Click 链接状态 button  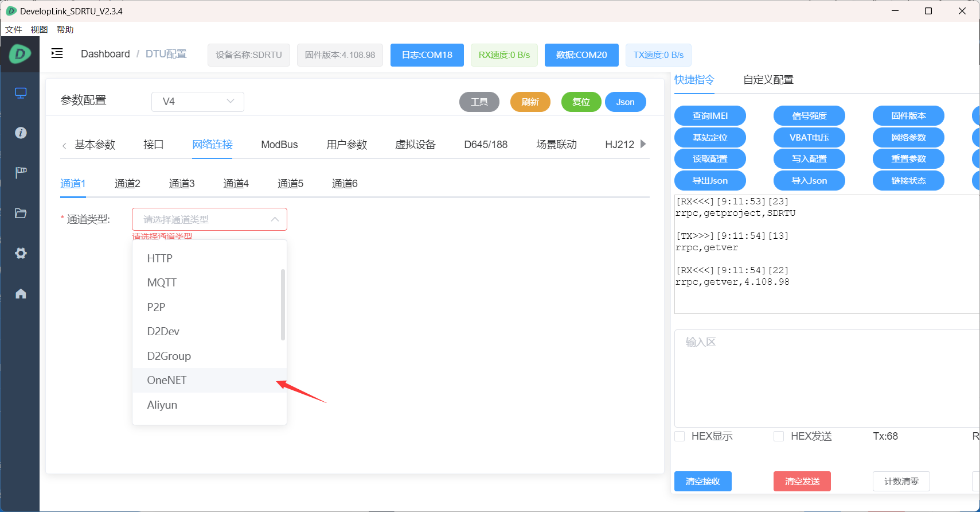908,181
